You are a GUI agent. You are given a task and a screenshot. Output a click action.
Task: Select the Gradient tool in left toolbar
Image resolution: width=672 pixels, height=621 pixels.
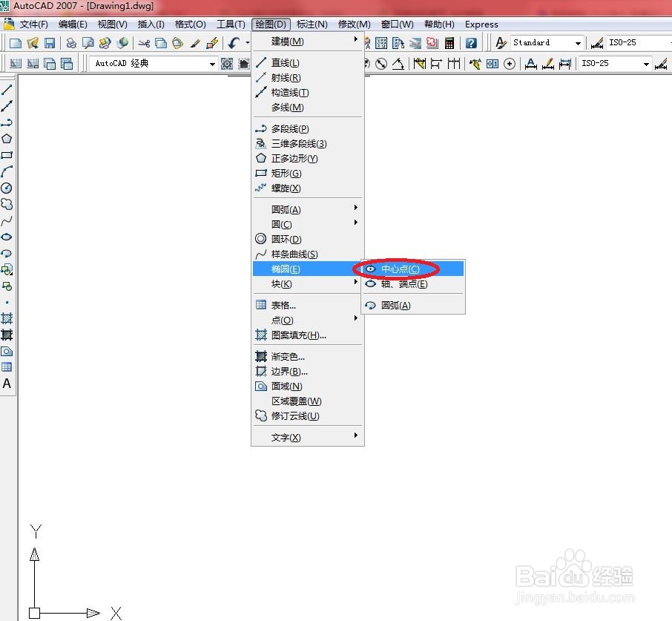click(x=7, y=335)
